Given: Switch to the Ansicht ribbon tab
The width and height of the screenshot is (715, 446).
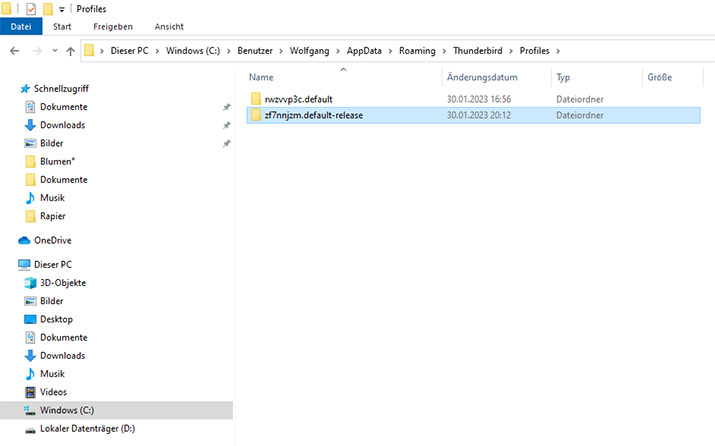Looking at the screenshot, I should click(169, 26).
